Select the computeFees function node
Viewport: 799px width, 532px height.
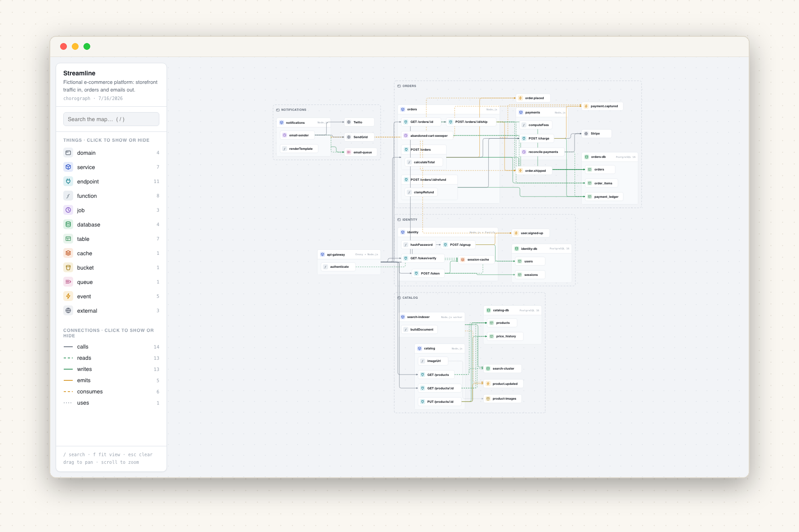click(536, 125)
